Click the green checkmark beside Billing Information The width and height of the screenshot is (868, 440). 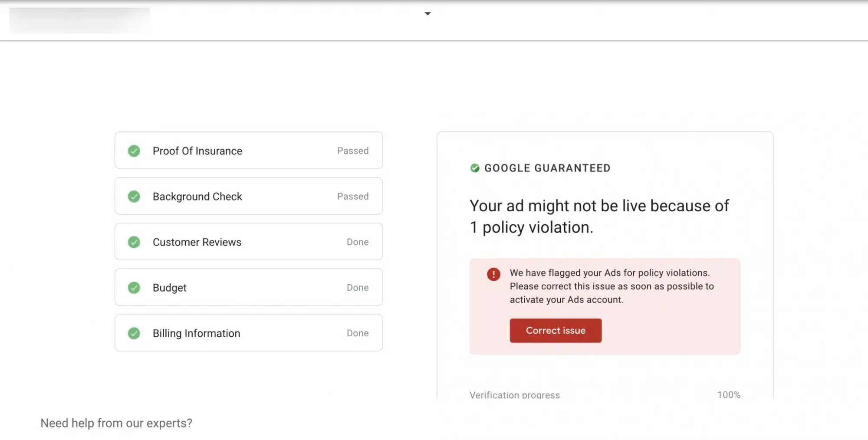pos(134,333)
